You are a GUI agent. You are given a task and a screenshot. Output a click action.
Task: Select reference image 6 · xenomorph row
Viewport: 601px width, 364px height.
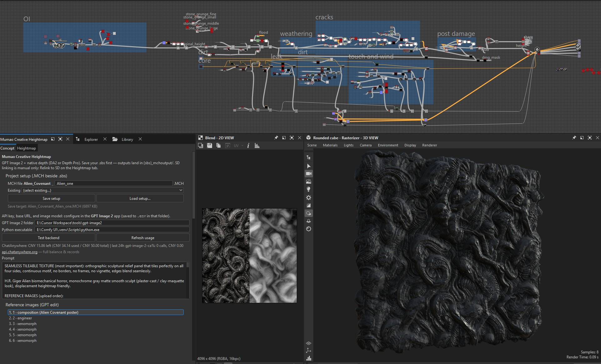[96, 341]
